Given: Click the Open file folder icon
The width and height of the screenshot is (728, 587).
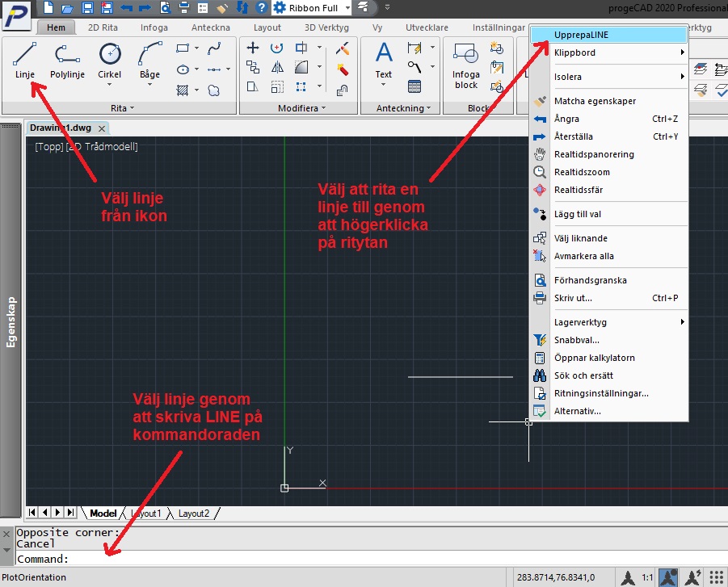Looking at the screenshot, I should [x=68, y=8].
